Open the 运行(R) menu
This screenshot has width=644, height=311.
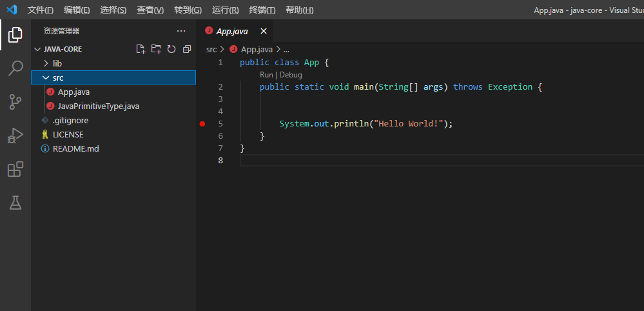tap(226, 10)
